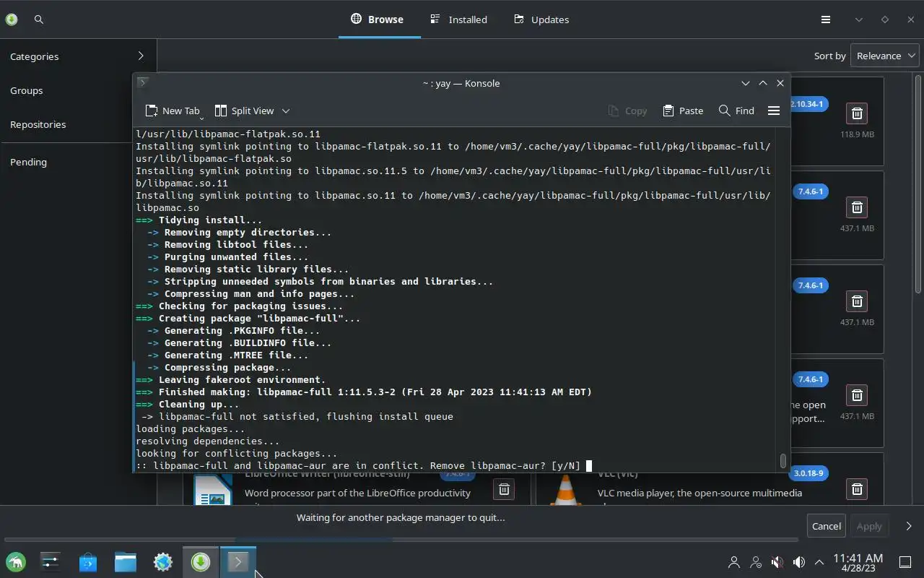Click 'Word processor part of the LibreOffice' description
The height and width of the screenshot is (578, 924).
click(x=357, y=493)
